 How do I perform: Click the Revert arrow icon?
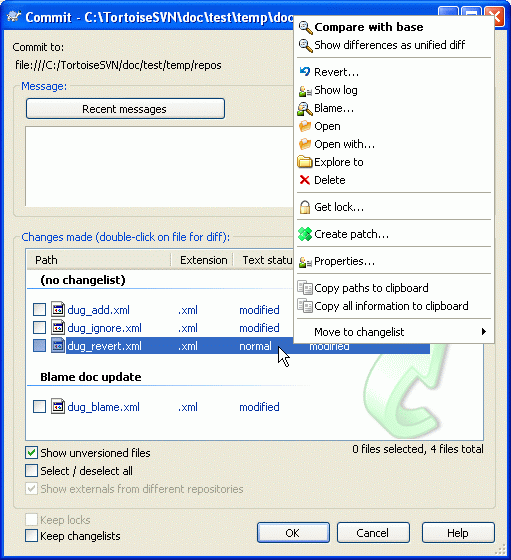pos(305,72)
